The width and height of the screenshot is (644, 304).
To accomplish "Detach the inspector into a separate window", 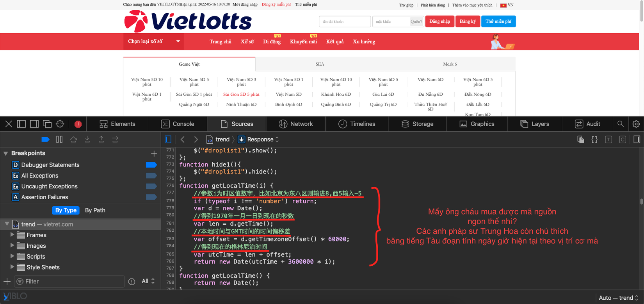I will pyautogui.click(x=47, y=124).
